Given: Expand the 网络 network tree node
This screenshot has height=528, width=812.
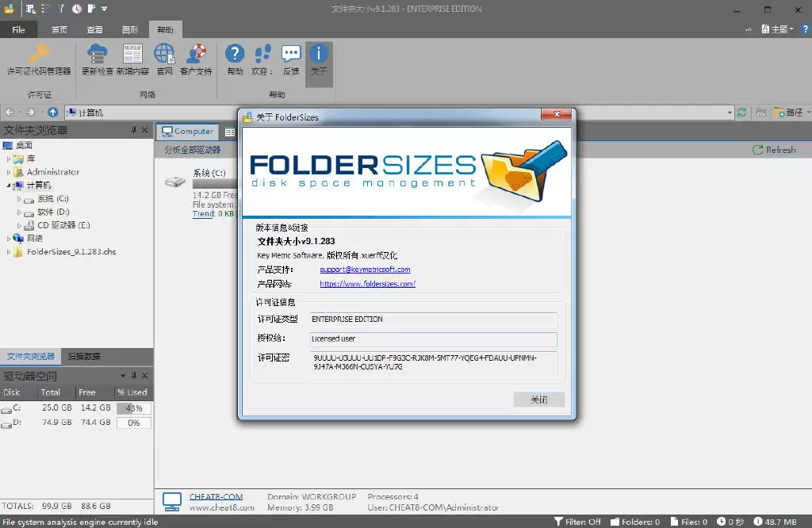Looking at the screenshot, I should point(8,239).
